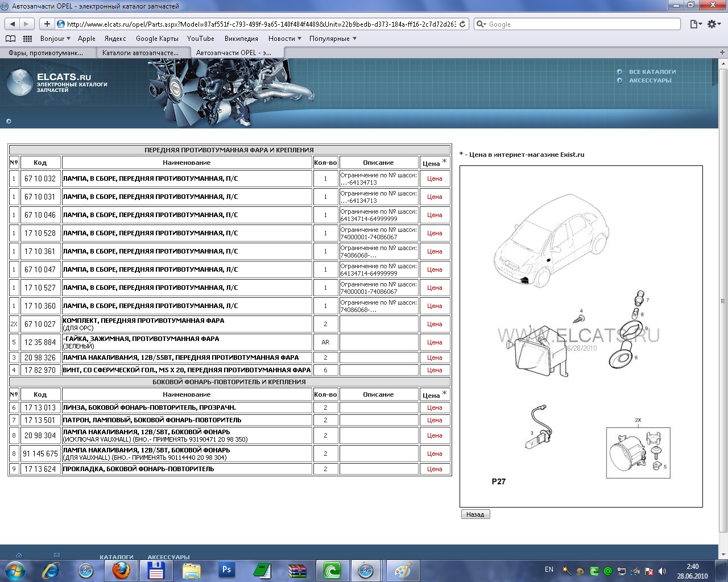Open the YouTube bookmark
The width and height of the screenshot is (728, 582).
point(201,39)
